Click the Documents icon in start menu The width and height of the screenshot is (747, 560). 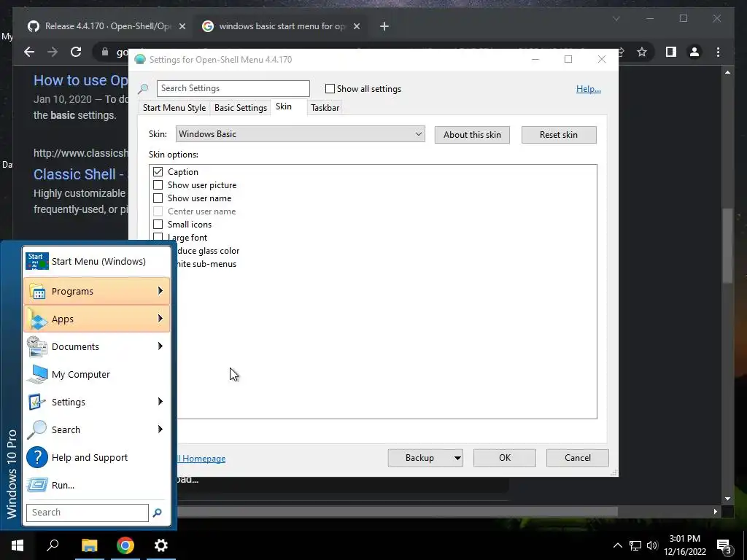coord(36,346)
